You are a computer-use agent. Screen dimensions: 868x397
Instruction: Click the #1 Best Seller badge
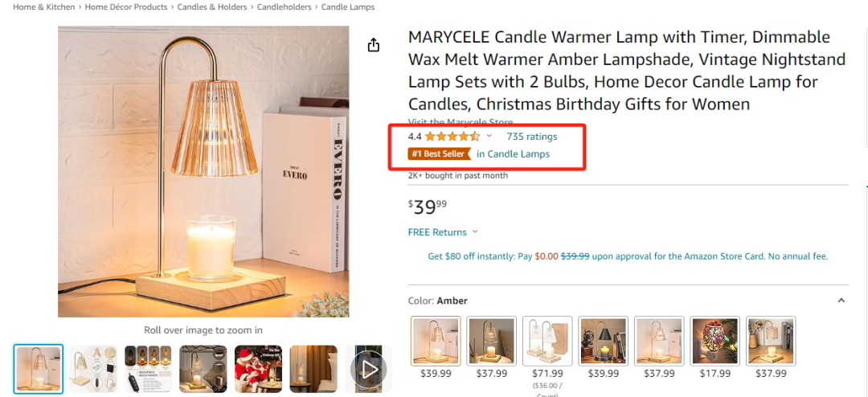click(x=439, y=153)
